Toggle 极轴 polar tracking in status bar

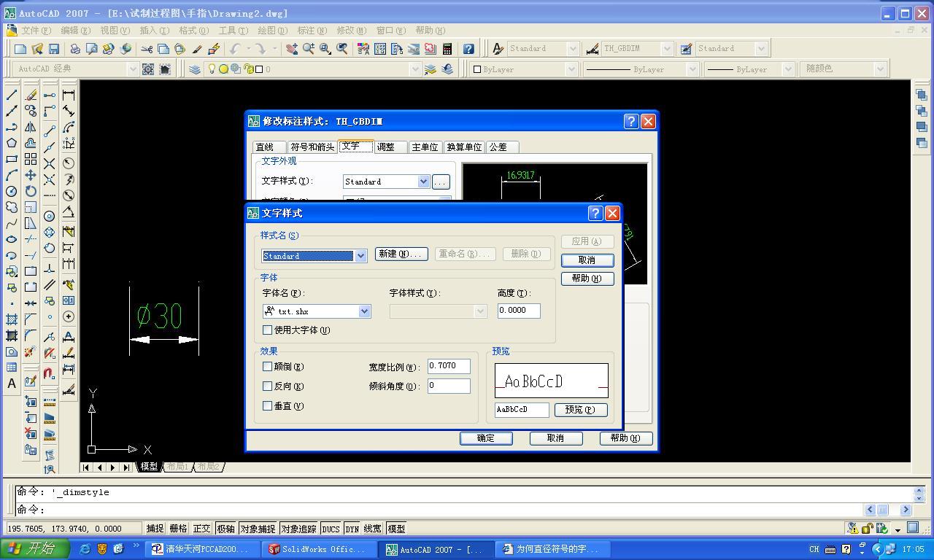(225, 529)
